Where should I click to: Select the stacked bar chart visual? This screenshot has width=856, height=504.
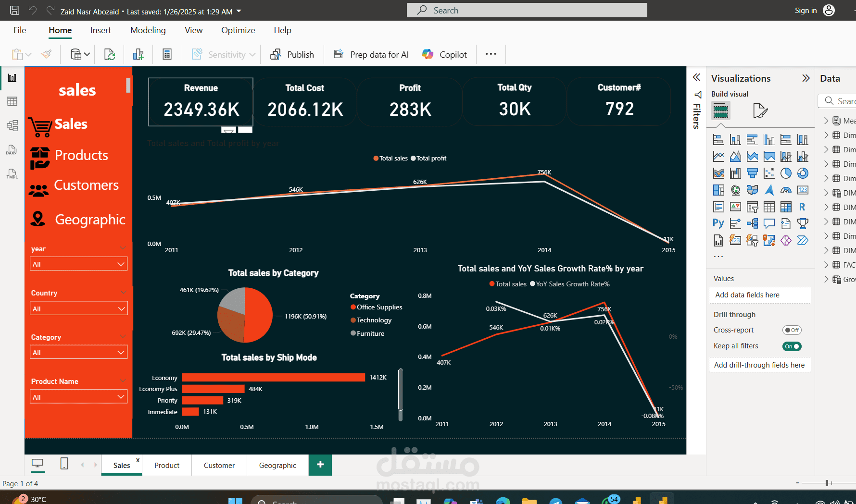tap(718, 140)
